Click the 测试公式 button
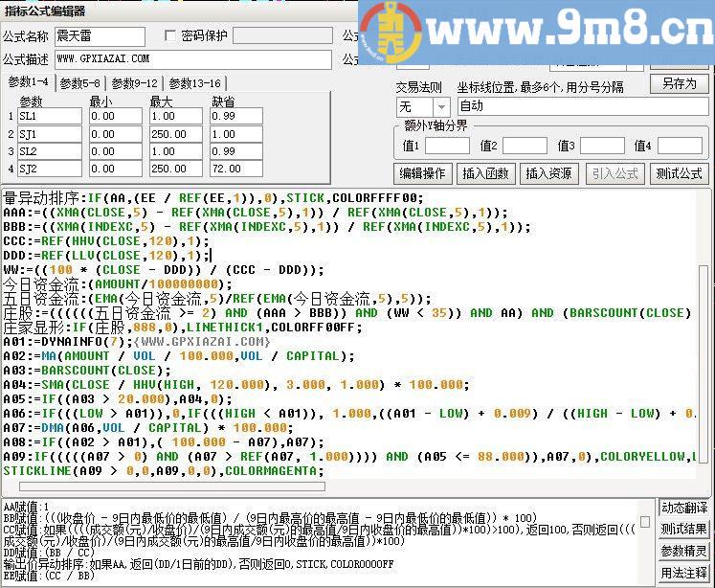The image size is (715, 588). click(679, 173)
